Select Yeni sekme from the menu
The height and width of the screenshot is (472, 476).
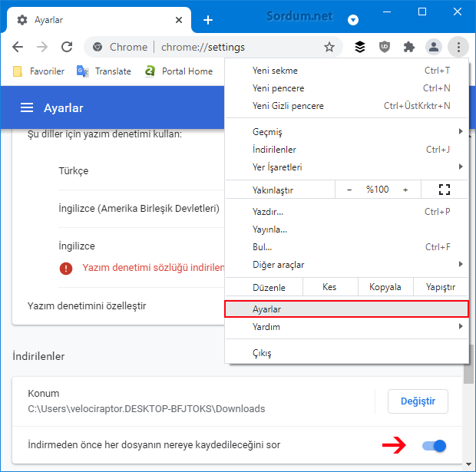[346, 71]
